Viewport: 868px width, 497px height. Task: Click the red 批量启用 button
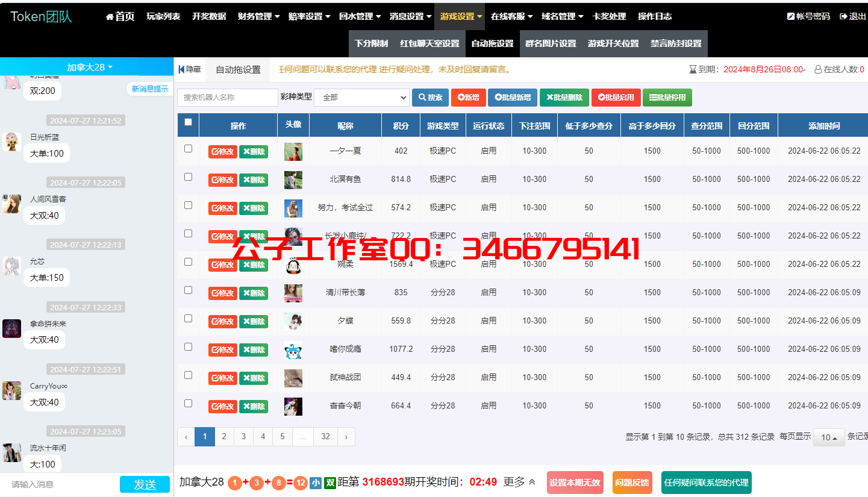click(616, 97)
